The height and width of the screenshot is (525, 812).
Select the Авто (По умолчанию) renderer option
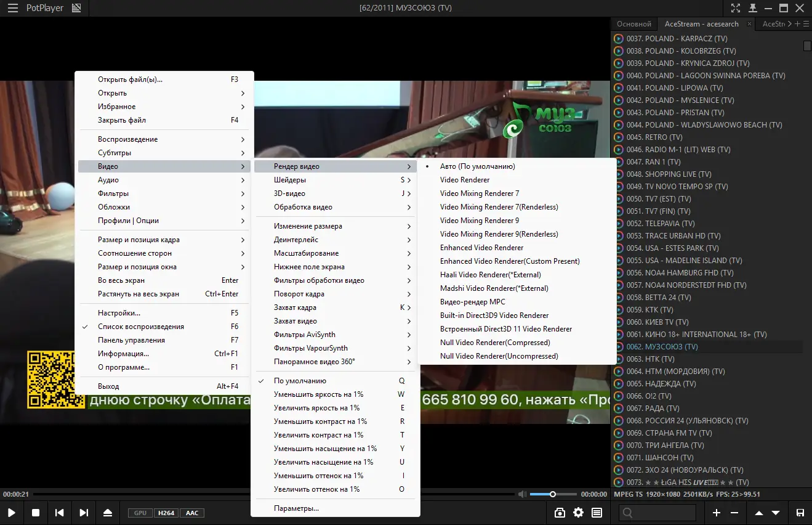[517, 166]
